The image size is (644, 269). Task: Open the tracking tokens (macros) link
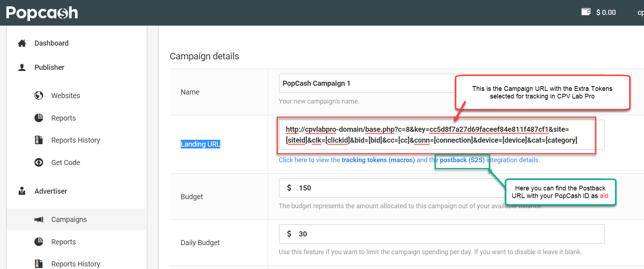tap(378, 160)
